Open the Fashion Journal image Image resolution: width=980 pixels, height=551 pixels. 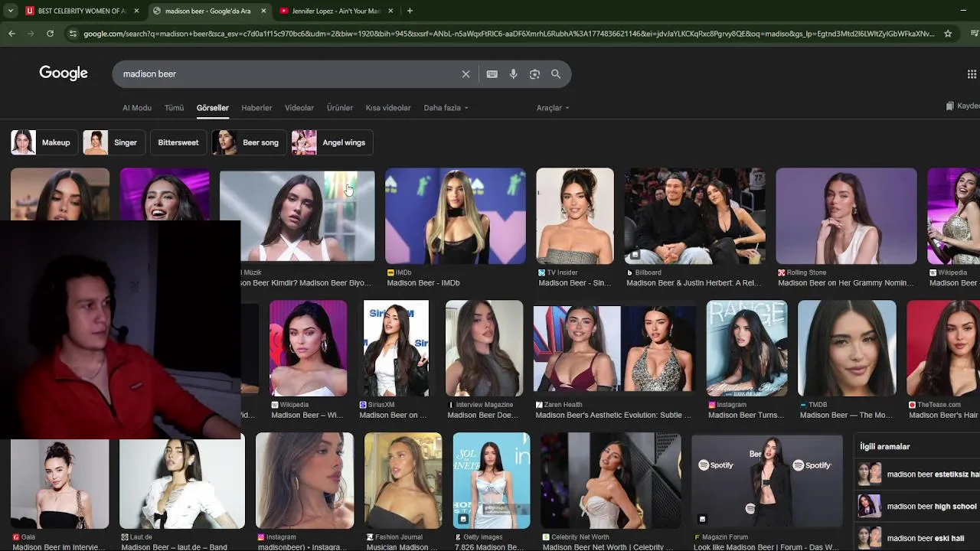coord(403,481)
